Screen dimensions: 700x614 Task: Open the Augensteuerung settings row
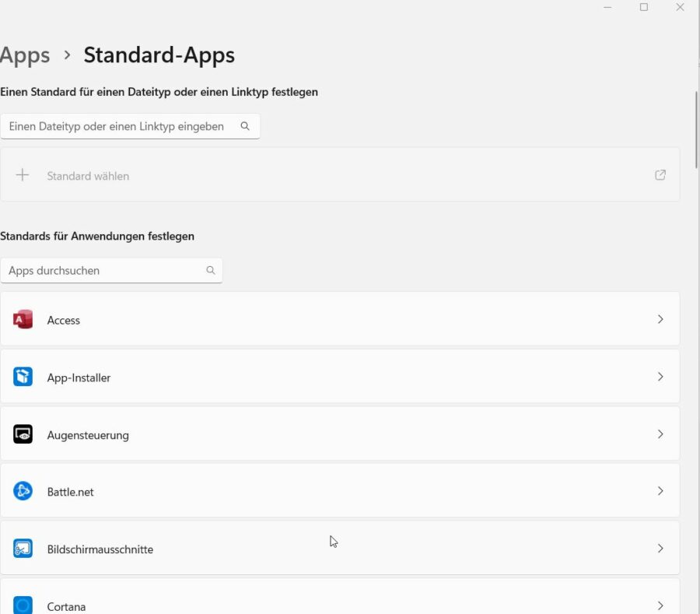click(340, 433)
